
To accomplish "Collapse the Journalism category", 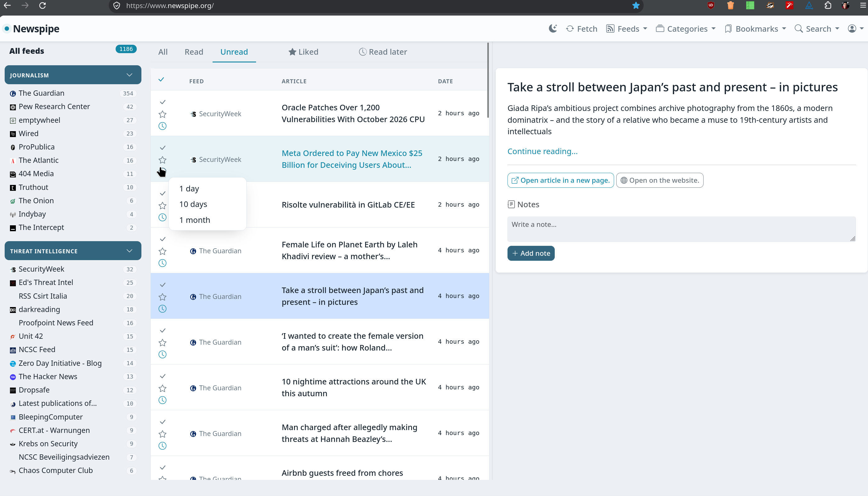I will click(x=73, y=75).
